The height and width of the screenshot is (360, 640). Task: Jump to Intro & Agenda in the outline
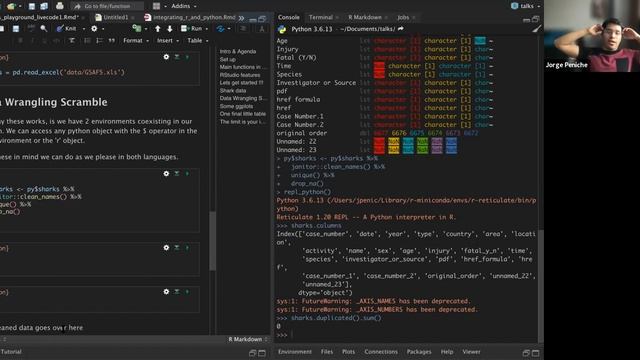tap(238, 51)
